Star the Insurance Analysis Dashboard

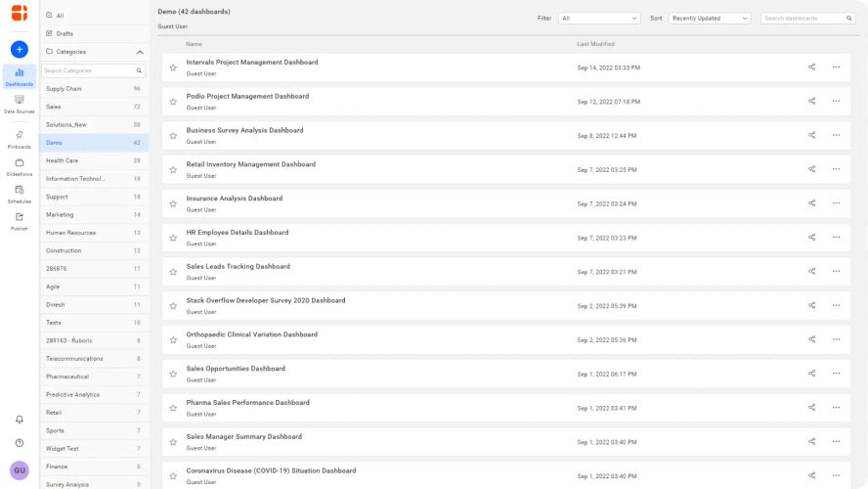(173, 203)
